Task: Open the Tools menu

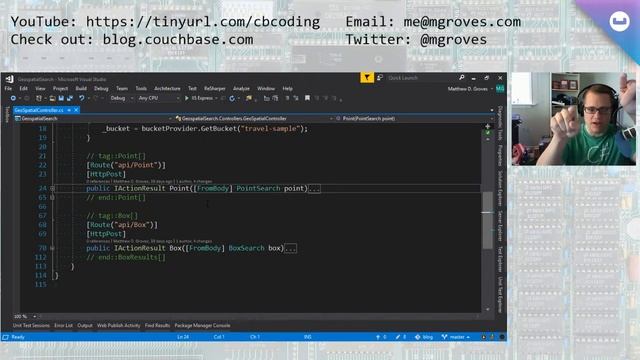Action: point(141,89)
